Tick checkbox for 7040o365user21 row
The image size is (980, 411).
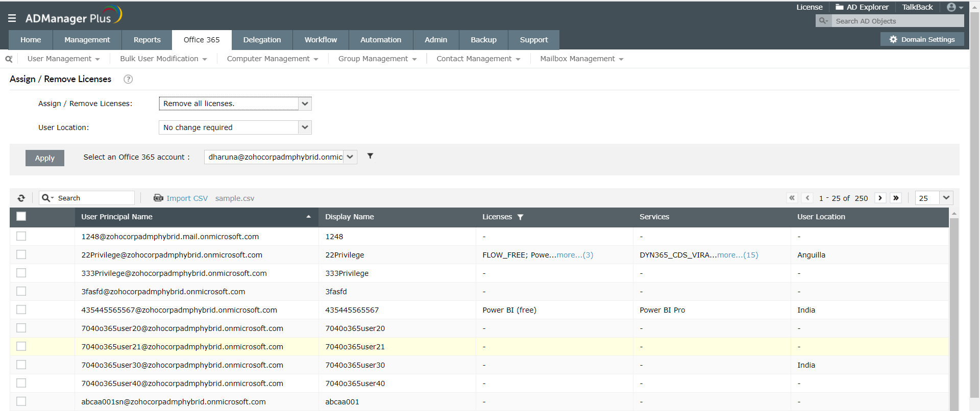21,346
